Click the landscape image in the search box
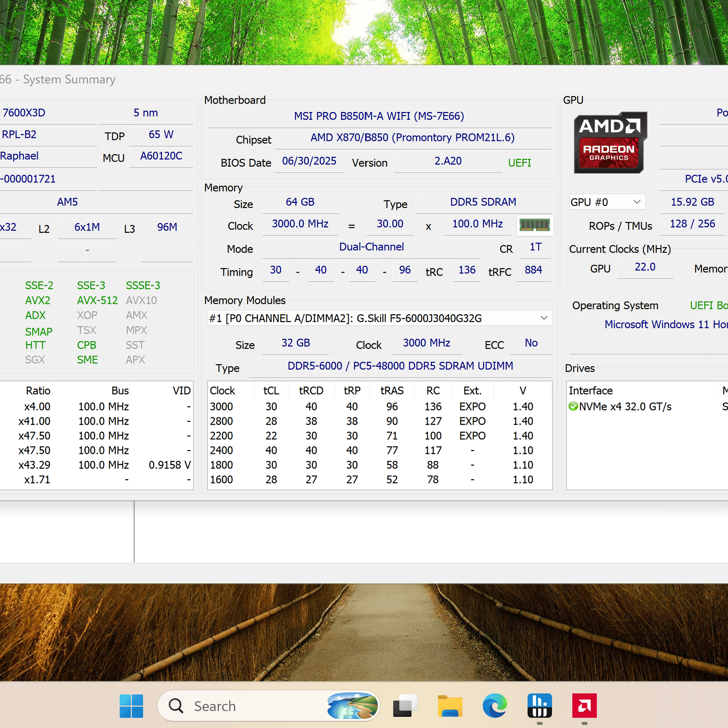 click(x=352, y=706)
